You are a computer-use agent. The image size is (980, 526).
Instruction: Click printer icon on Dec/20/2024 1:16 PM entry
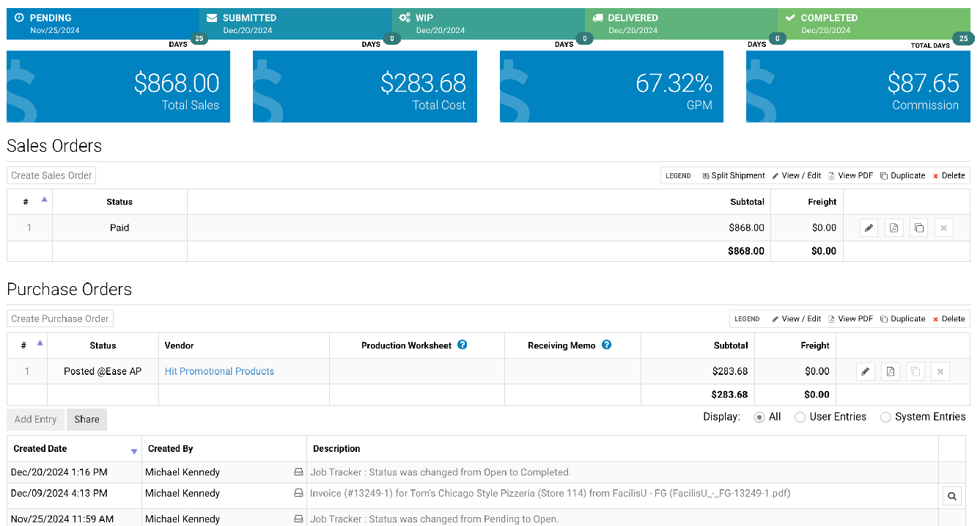pyautogui.click(x=298, y=472)
